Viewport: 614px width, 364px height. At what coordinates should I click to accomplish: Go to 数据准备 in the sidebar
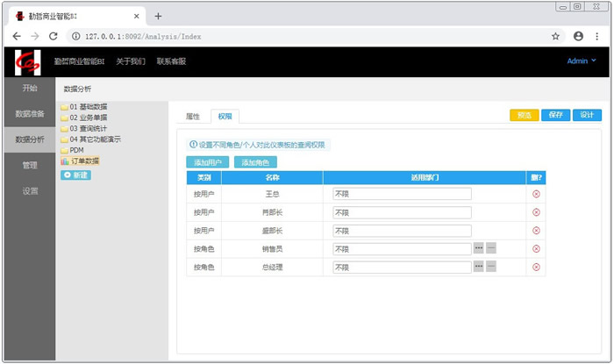[30, 113]
